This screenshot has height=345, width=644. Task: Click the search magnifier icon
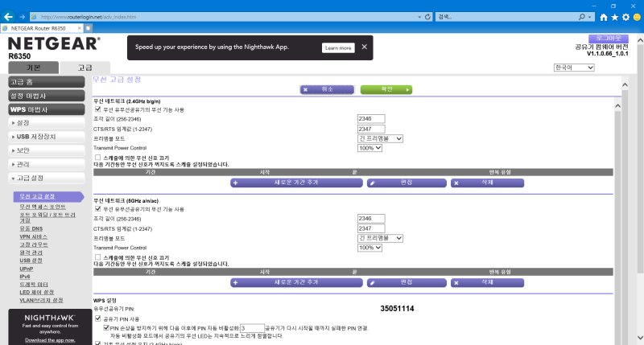pos(581,17)
